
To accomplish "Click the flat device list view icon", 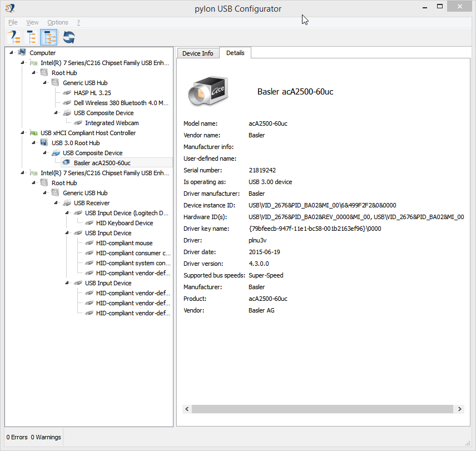I will [31, 38].
